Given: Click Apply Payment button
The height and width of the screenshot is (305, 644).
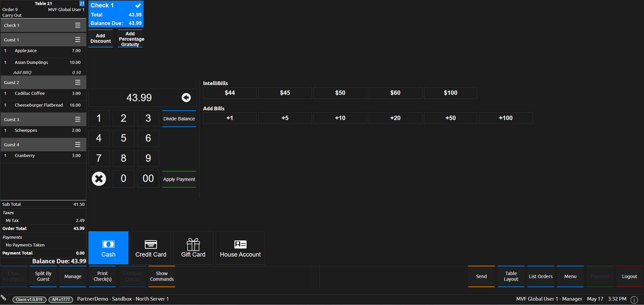Looking at the screenshot, I should click(179, 179).
